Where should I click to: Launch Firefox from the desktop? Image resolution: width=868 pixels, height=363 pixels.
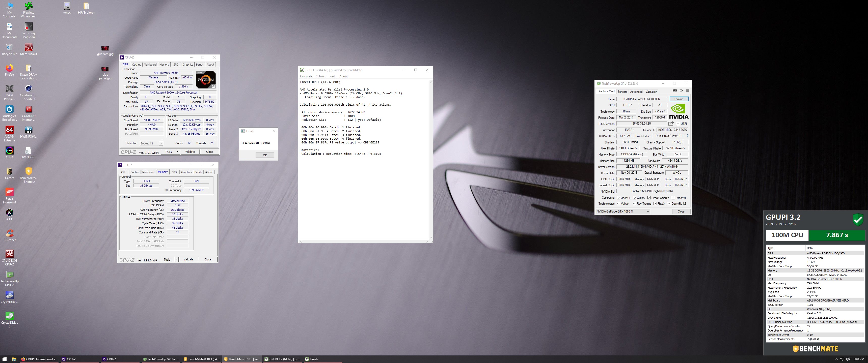pyautogui.click(x=9, y=70)
